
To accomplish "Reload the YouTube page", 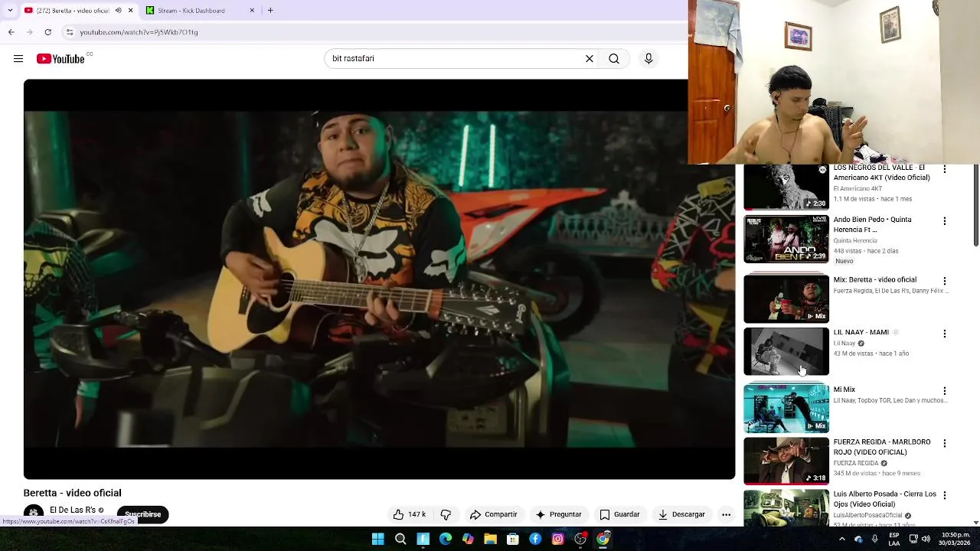I will coord(47,32).
